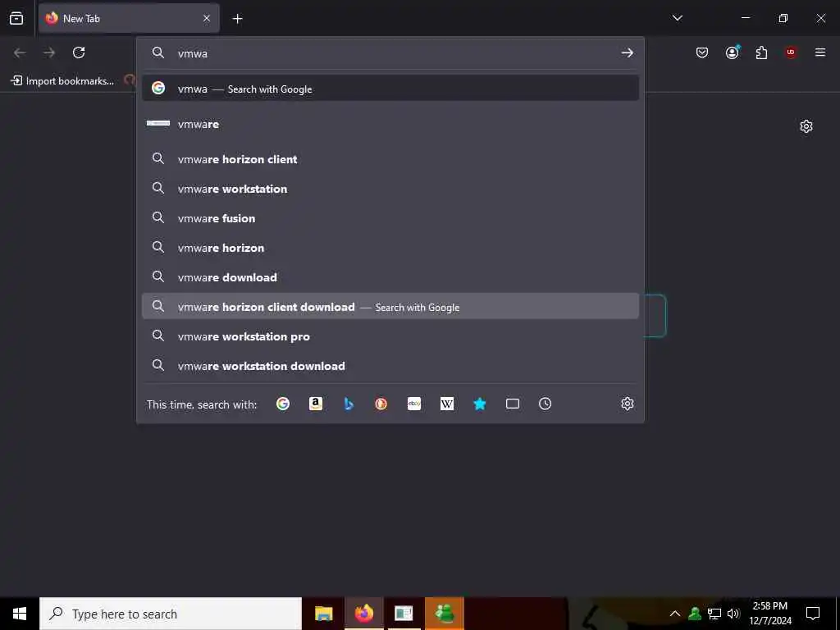
Task: Search this time with Wikipedia
Action: [447, 404]
